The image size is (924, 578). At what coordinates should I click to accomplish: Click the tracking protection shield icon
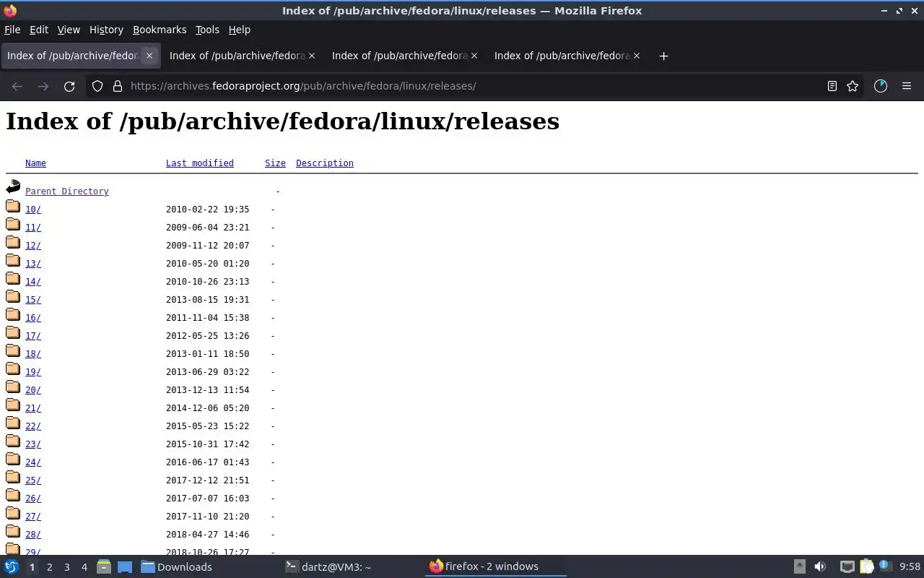97,86
